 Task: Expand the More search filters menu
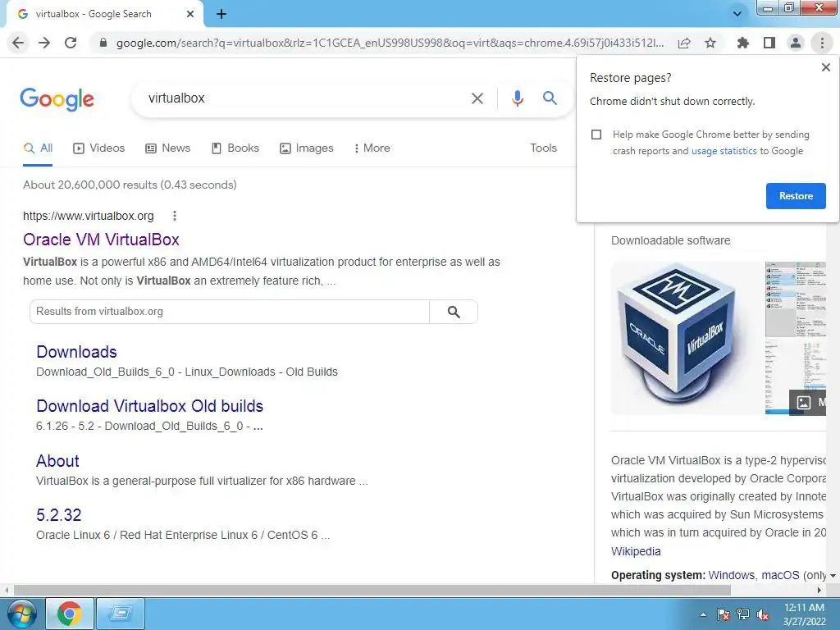tap(372, 148)
